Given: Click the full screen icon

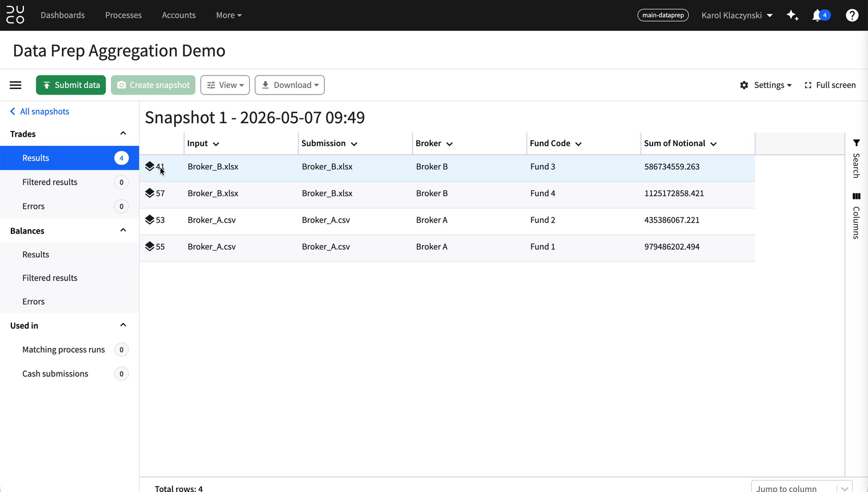Looking at the screenshot, I should (x=808, y=85).
